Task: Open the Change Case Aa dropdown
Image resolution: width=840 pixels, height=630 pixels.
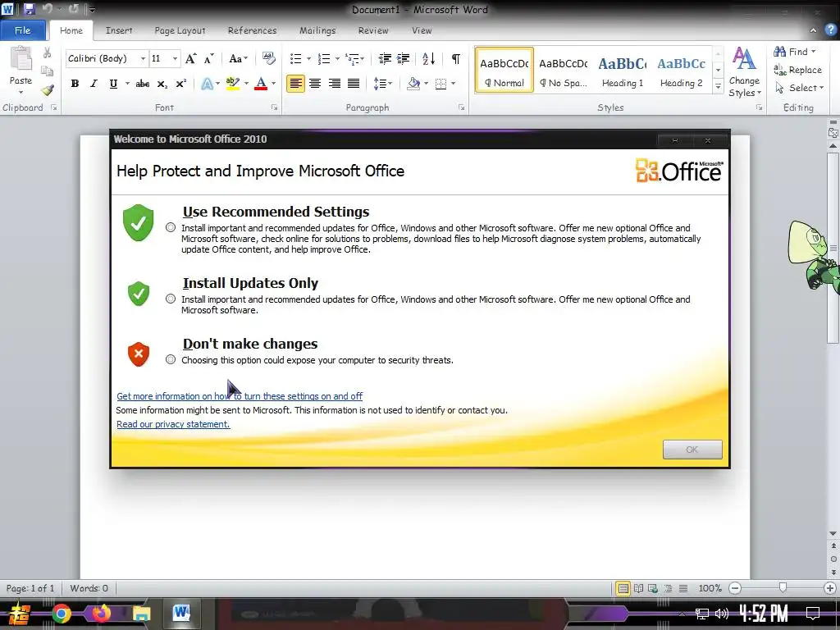Action: coord(239,58)
